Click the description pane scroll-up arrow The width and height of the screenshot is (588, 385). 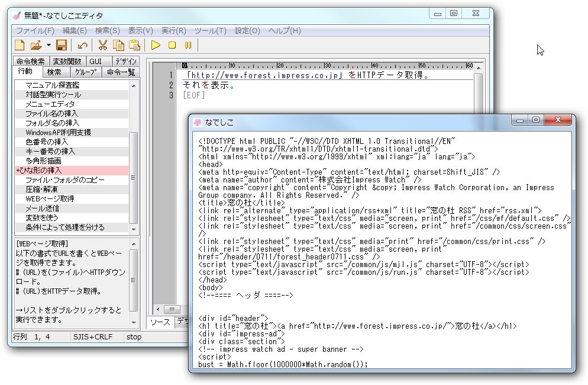[x=134, y=244]
